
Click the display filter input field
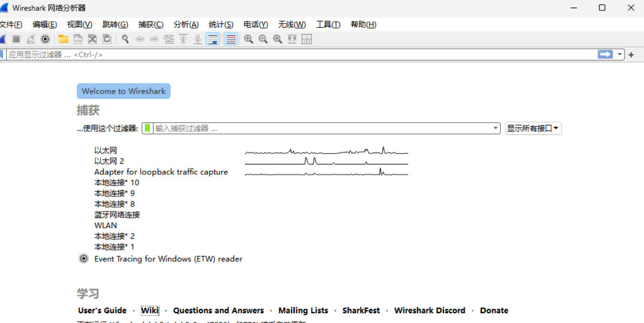click(x=302, y=55)
